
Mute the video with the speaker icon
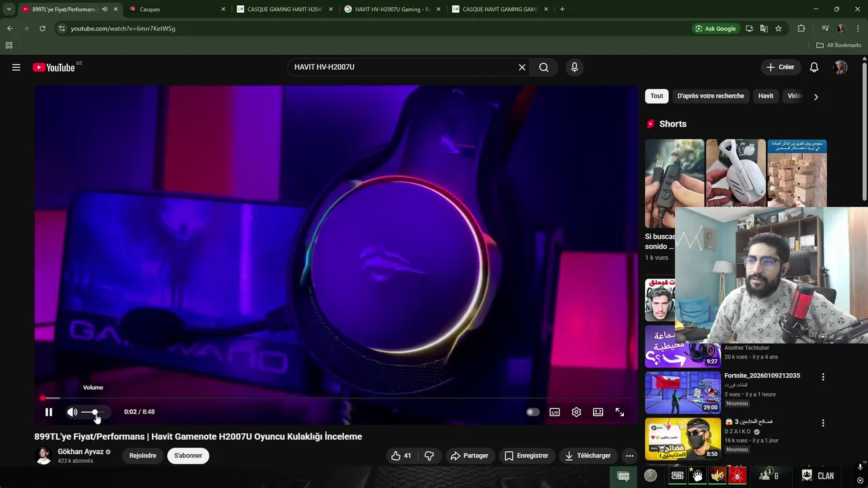[72, 412]
